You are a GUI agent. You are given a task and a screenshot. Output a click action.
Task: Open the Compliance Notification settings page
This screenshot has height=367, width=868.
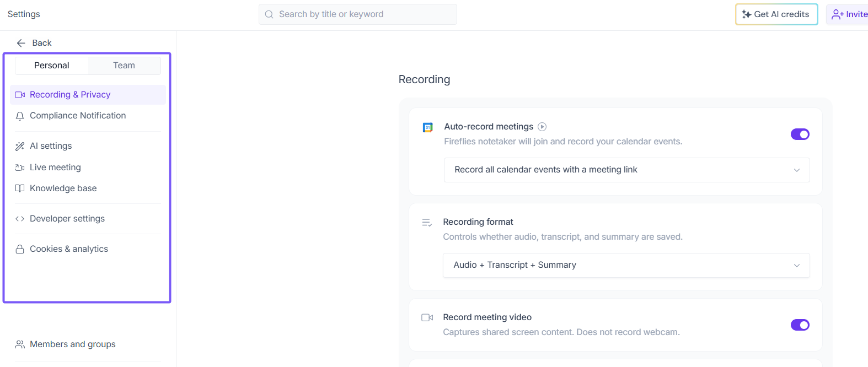78,116
